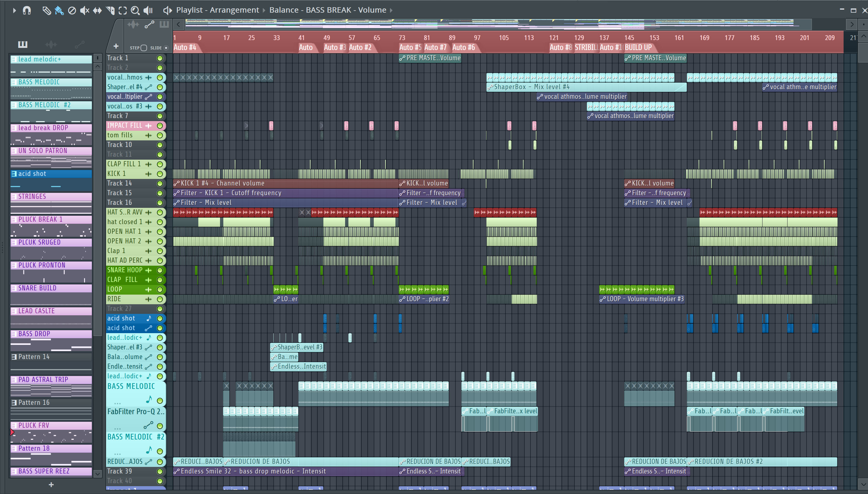Click automation icon on Shaper..el #4 track
Image resolution: width=868 pixels, height=494 pixels.
[148, 87]
